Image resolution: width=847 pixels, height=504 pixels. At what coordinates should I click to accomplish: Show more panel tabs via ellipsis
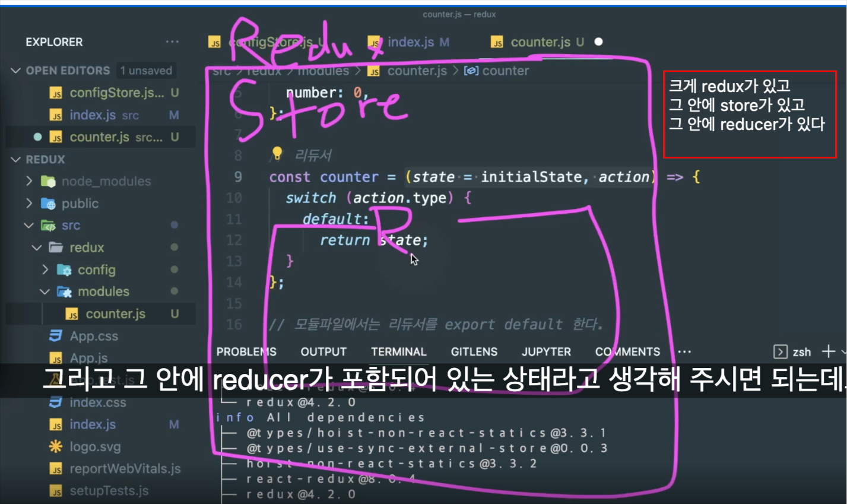[684, 351]
